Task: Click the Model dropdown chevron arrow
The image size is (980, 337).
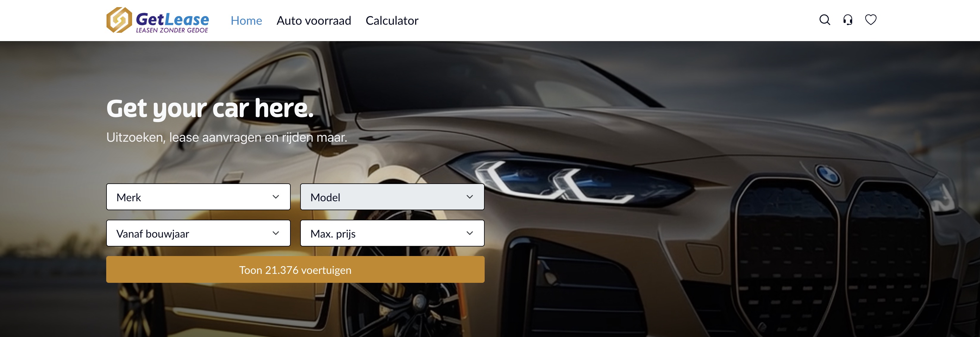Action: (470, 197)
